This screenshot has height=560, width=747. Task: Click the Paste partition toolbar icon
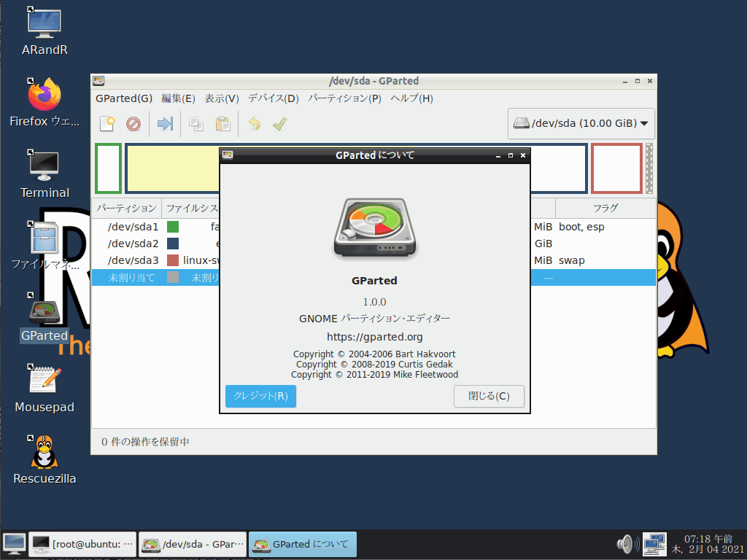pyautogui.click(x=222, y=124)
